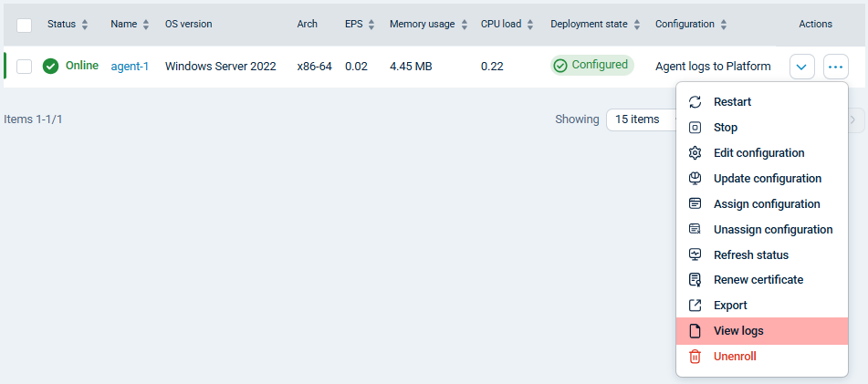Toggle the select-all checkbox in header
Image resolution: width=868 pixels, height=384 pixels.
pos(25,25)
